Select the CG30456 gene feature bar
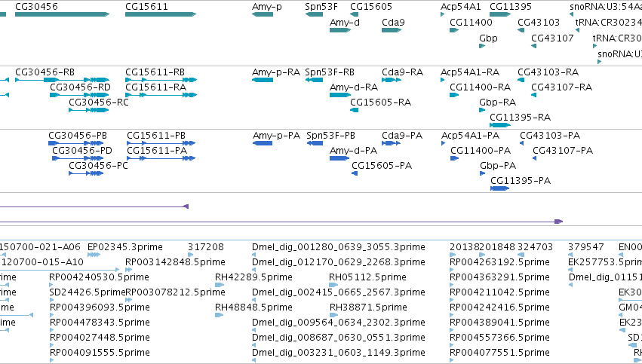 (62, 14)
